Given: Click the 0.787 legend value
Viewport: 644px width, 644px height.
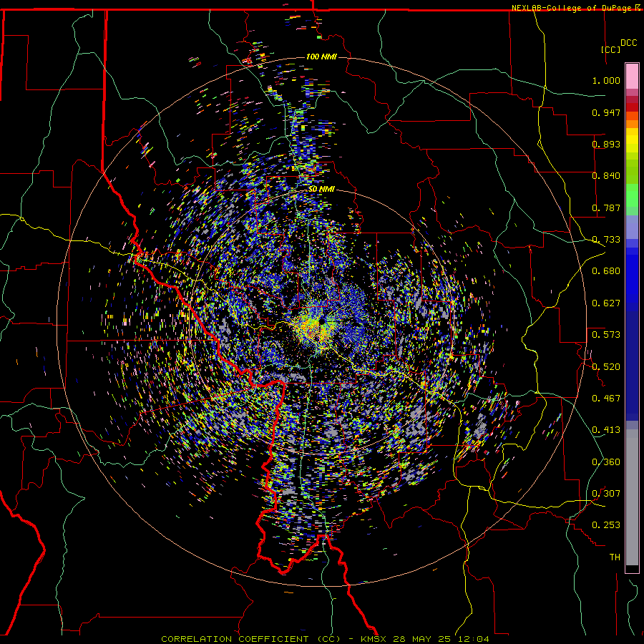Looking at the screenshot, I should click(606, 208).
